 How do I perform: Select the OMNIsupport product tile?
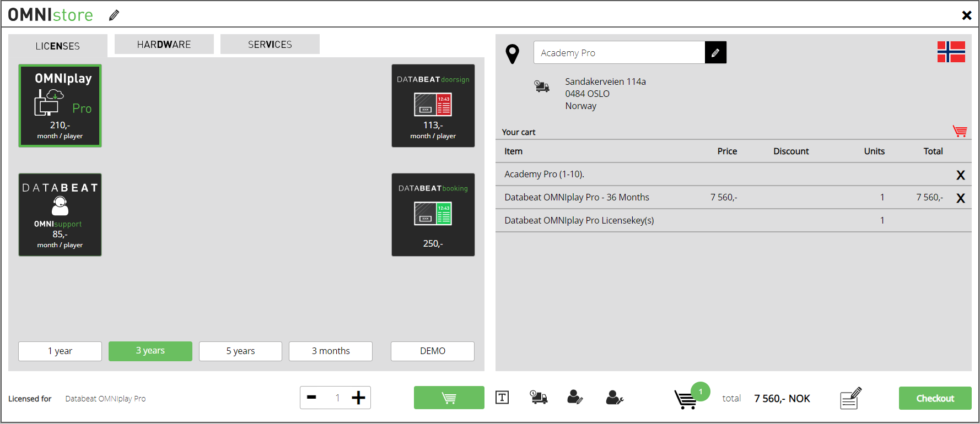click(x=60, y=215)
